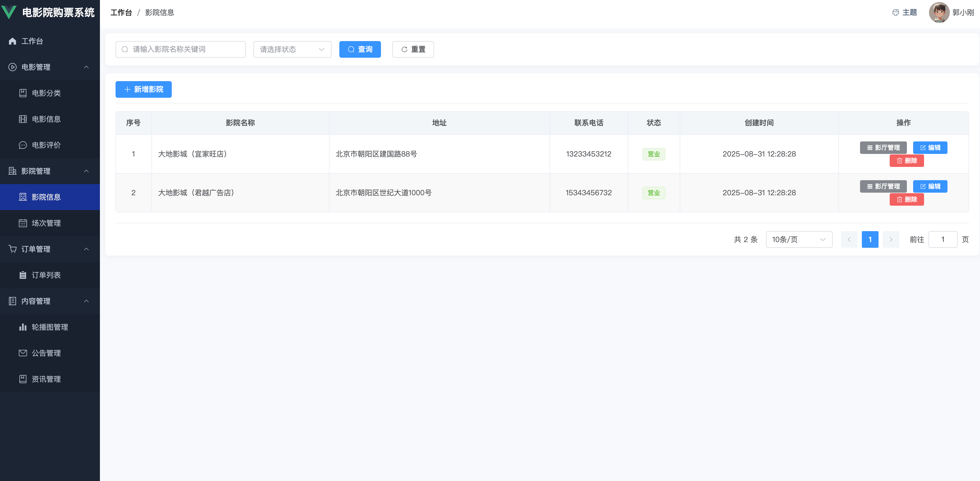Collapse the 订单管理 menu group
Image resolution: width=980 pixels, height=481 pixels.
(x=86, y=249)
